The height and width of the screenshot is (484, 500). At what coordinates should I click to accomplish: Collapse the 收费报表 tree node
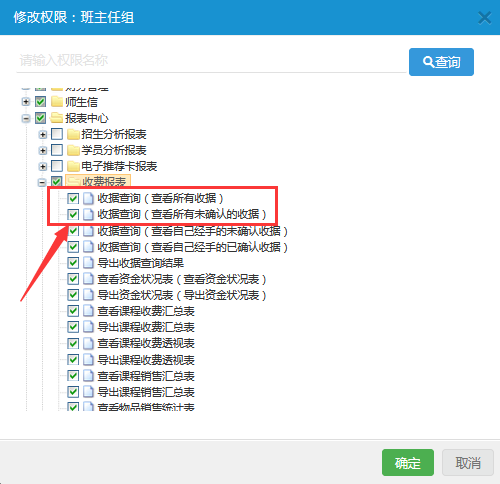coord(42,182)
